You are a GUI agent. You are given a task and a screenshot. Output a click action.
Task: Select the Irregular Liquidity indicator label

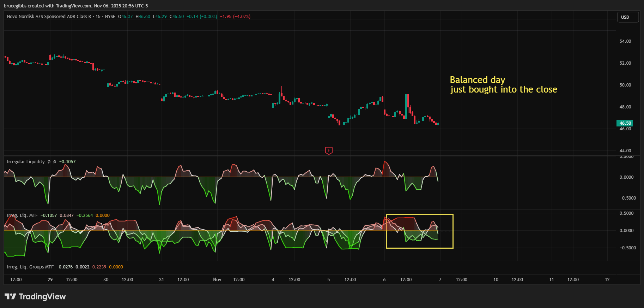coord(26,162)
